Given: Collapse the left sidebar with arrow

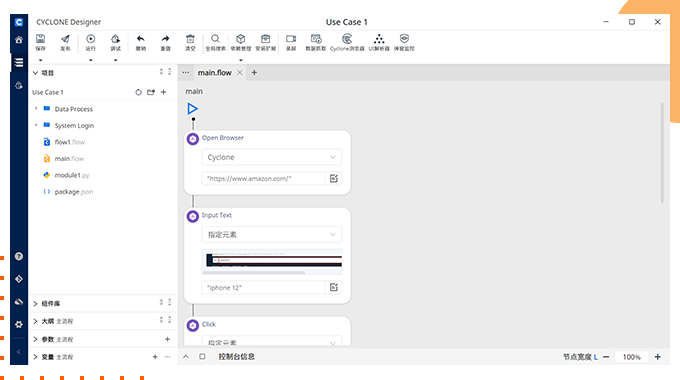Looking at the screenshot, I should click(19, 352).
